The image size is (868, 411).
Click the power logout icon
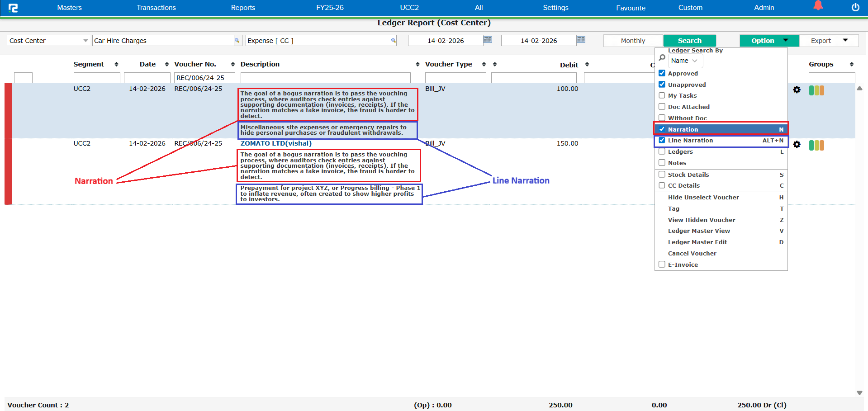tap(855, 7)
